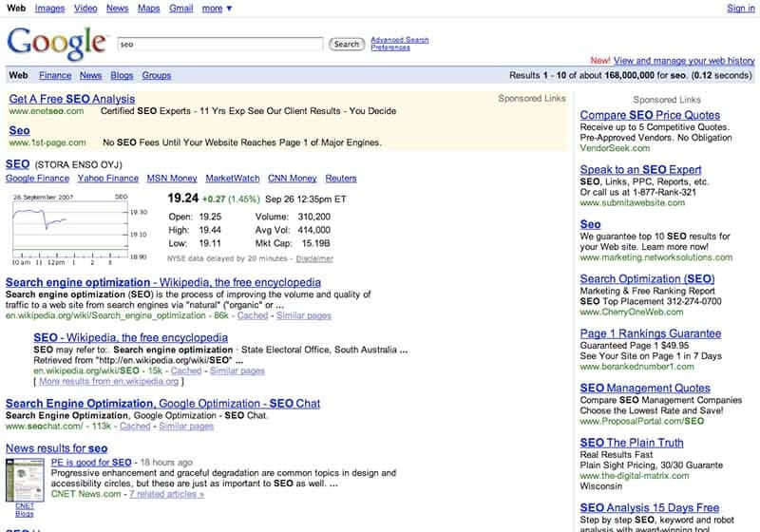Open Advanced Search link

pyautogui.click(x=399, y=40)
